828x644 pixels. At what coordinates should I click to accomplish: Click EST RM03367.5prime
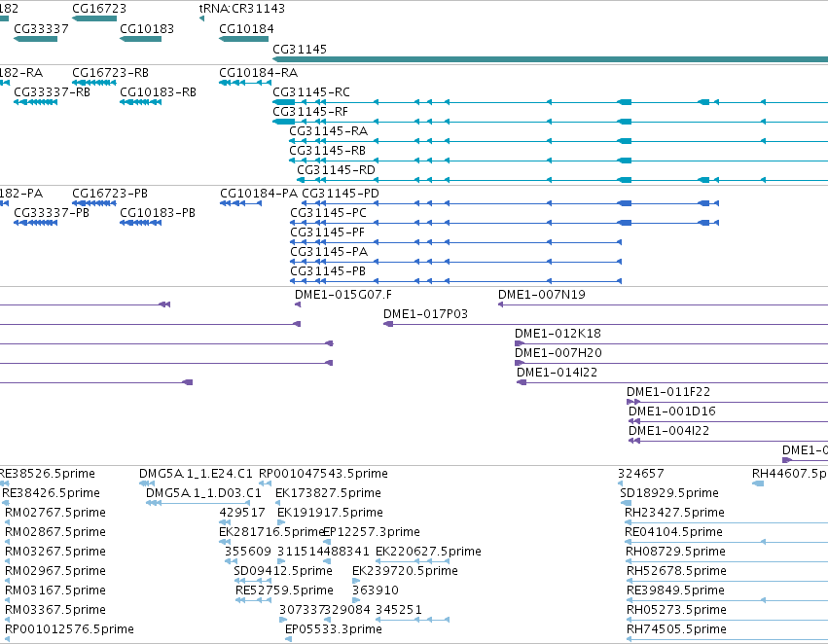[x=54, y=610]
